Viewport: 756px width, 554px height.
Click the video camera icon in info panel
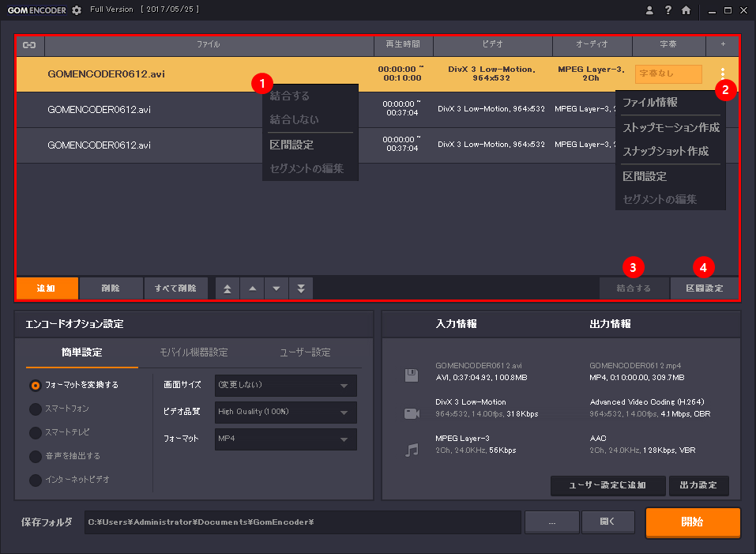[x=412, y=413]
